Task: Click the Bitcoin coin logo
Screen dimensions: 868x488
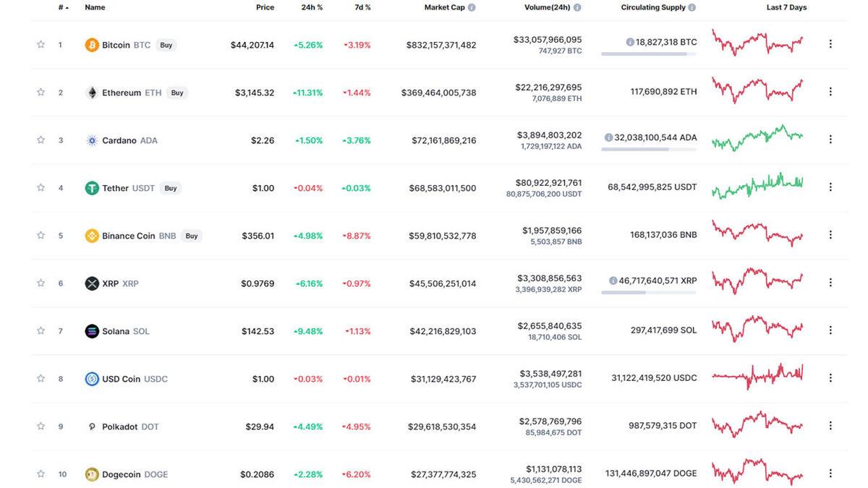Action: click(91, 44)
